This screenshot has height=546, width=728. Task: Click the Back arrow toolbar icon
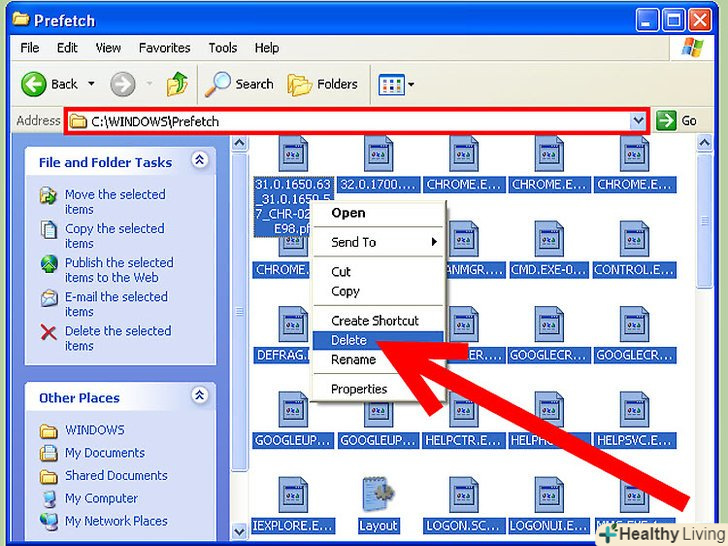click(34, 84)
